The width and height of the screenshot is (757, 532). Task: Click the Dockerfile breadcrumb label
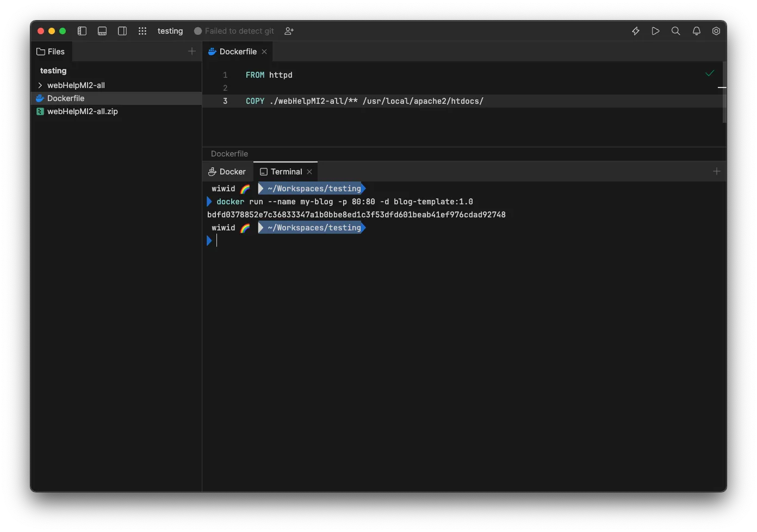tap(229, 154)
